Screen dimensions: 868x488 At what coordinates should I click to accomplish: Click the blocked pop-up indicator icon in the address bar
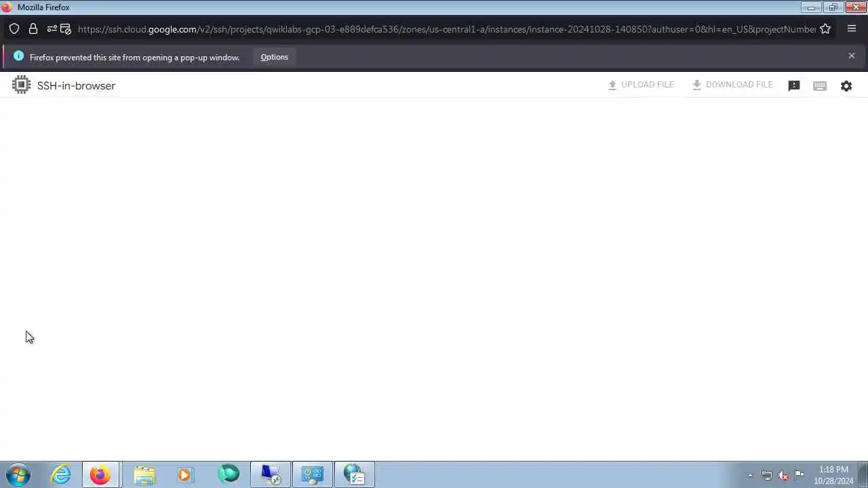(66, 28)
